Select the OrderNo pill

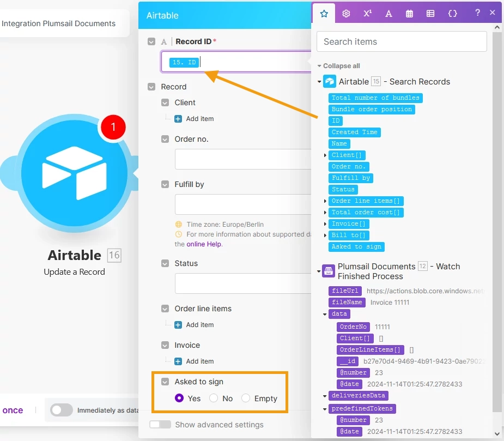[x=353, y=327]
